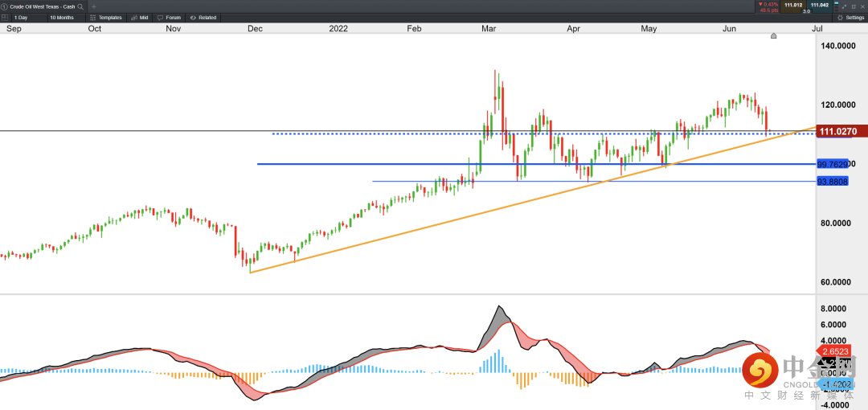Open the 1 Day interval dropdown
This screenshot has height=410, width=868.
pos(22,17)
